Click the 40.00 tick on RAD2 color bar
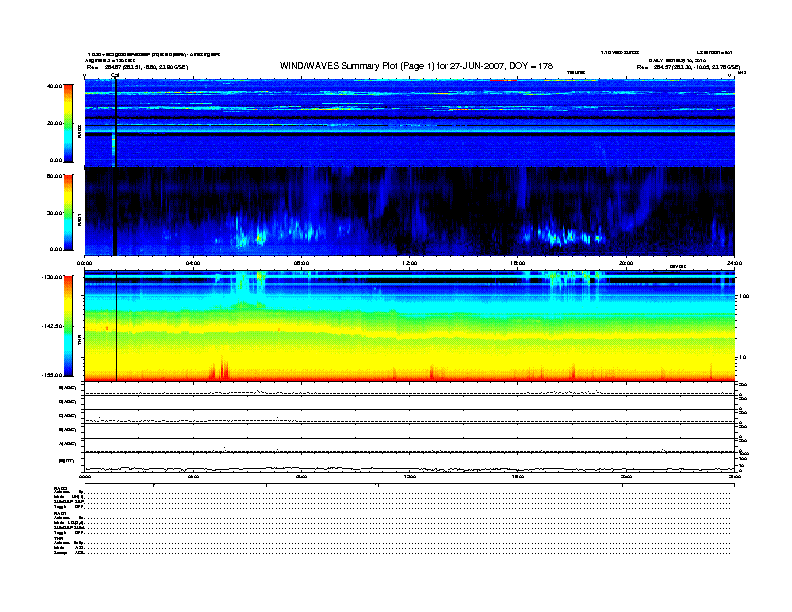This screenshot has height=612, width=792. coord(54,86)
